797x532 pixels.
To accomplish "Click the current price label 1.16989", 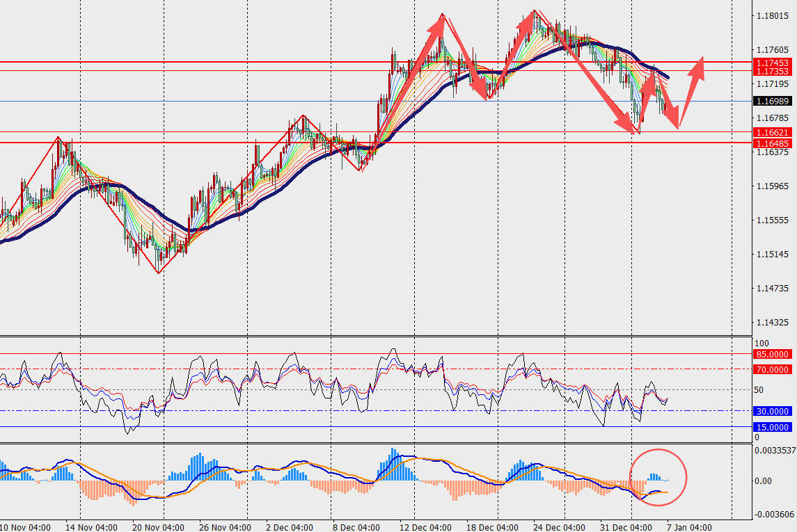I will point(771,102).
